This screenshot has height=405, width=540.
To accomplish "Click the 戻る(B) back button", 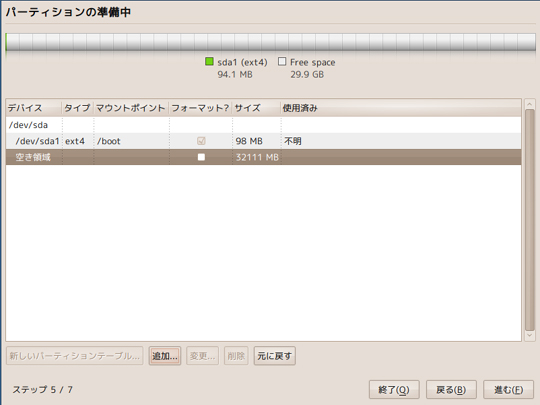I will 451,390.
